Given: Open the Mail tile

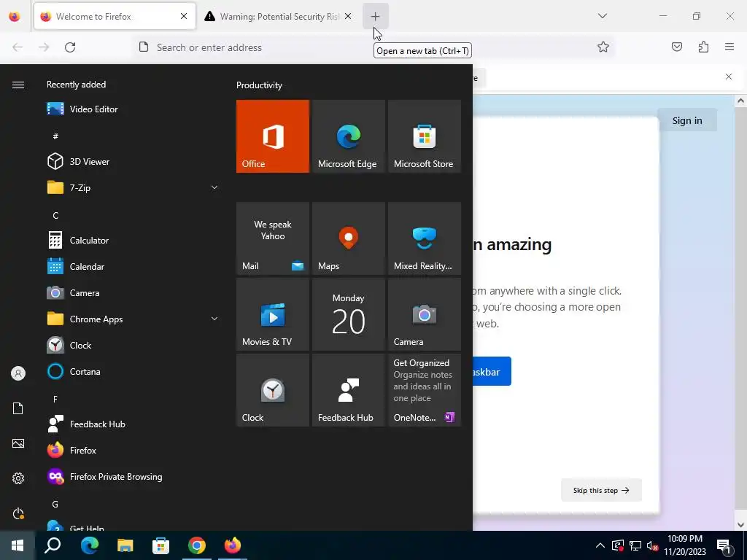Looking at the screenshot, I should [x=273, y=238].
